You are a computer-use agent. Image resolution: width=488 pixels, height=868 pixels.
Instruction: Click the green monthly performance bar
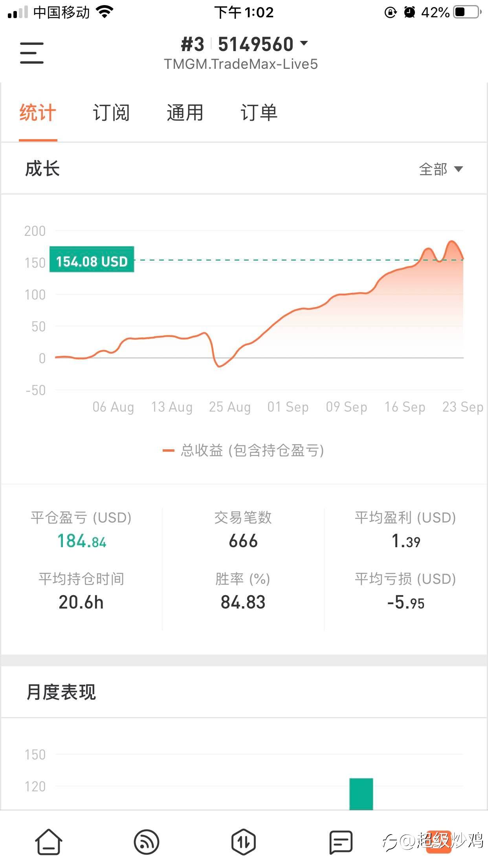pyautogui.click(x=361, y=793)
